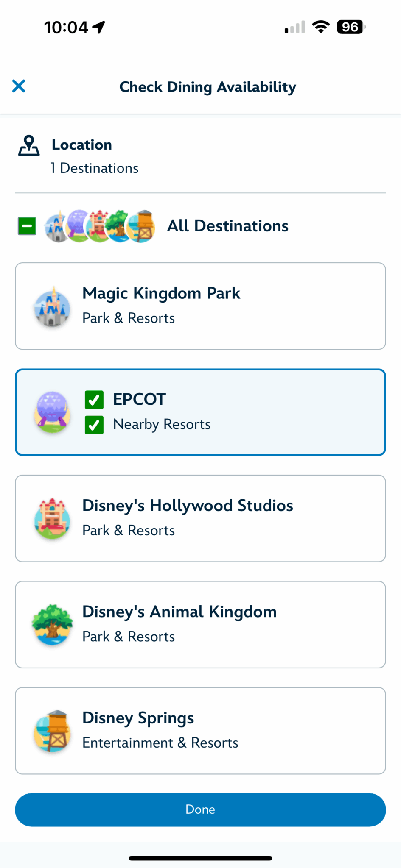Tap the battery indicator in status bar
This screenshot has width=401, height=868.
351,27
